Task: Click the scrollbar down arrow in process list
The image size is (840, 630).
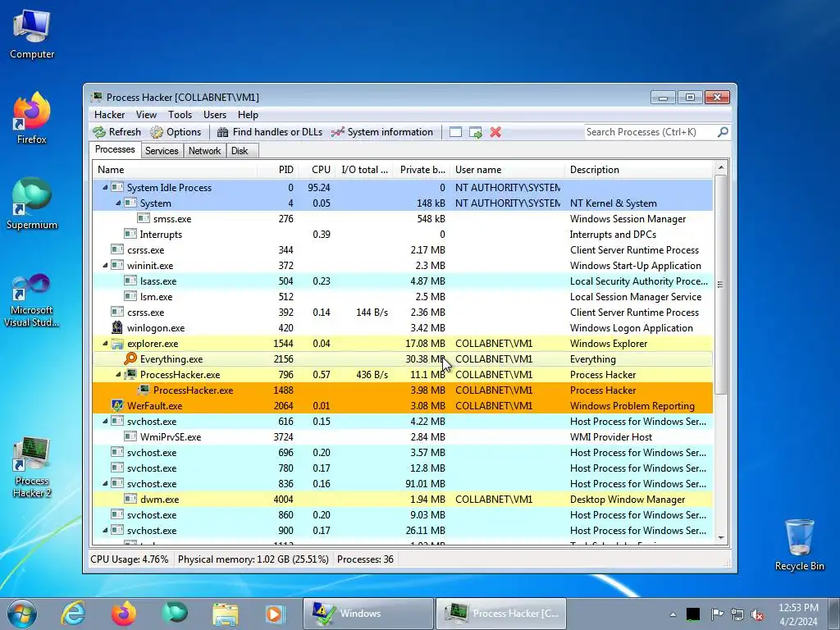Action: [x=720, y=538]
